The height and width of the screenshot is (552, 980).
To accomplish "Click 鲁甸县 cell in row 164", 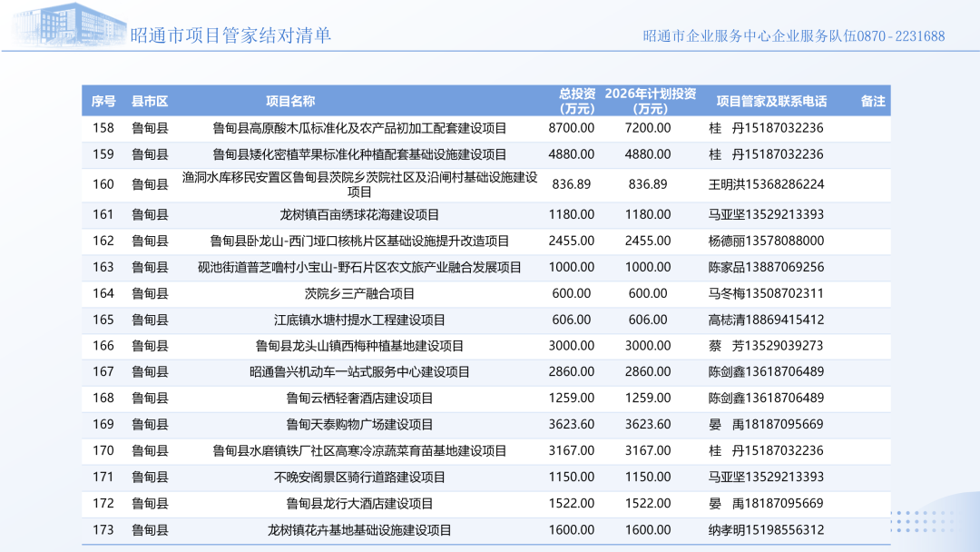I will [x=150, y=293].
